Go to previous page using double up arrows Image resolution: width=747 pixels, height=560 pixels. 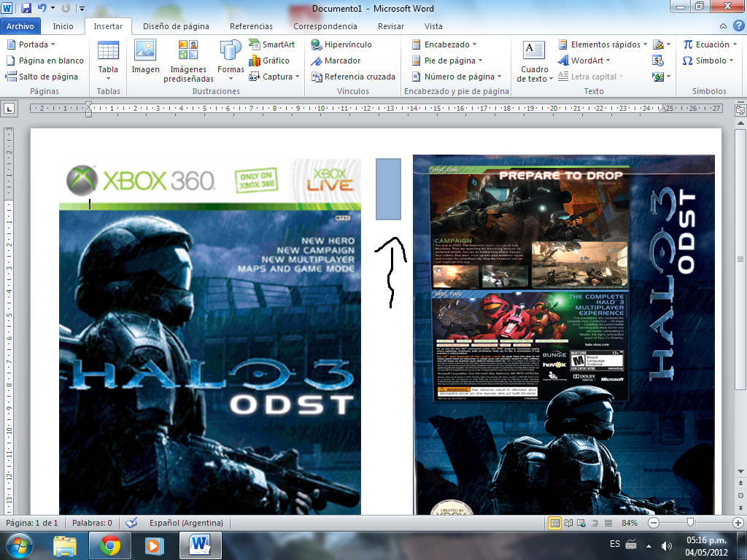(740, 484)
